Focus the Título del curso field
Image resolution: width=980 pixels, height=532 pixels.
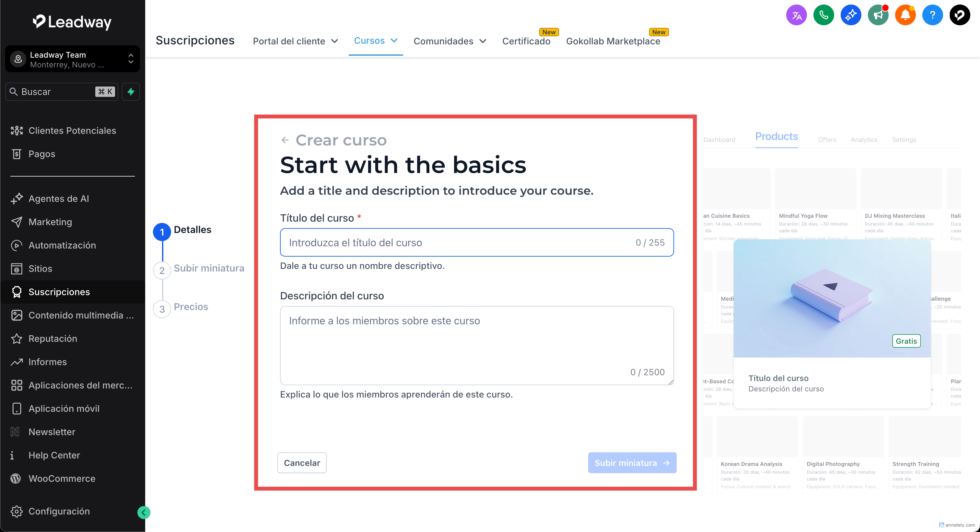coord(457,243)
